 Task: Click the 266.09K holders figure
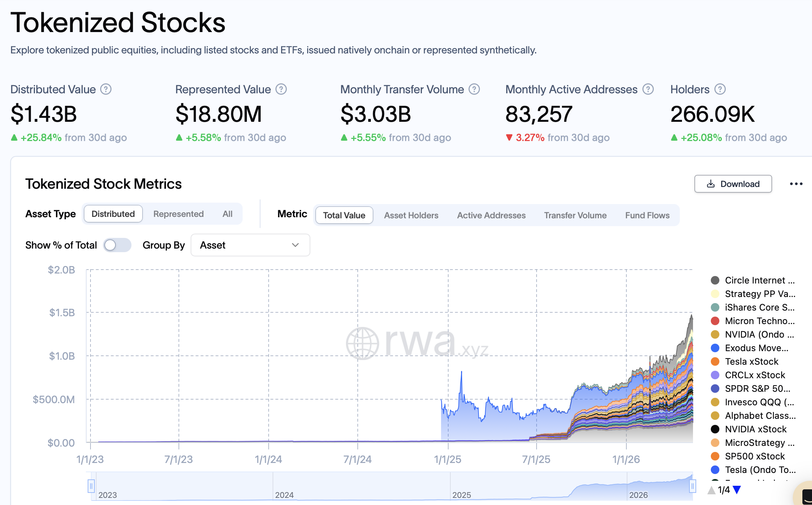click(x=712, y=114)
